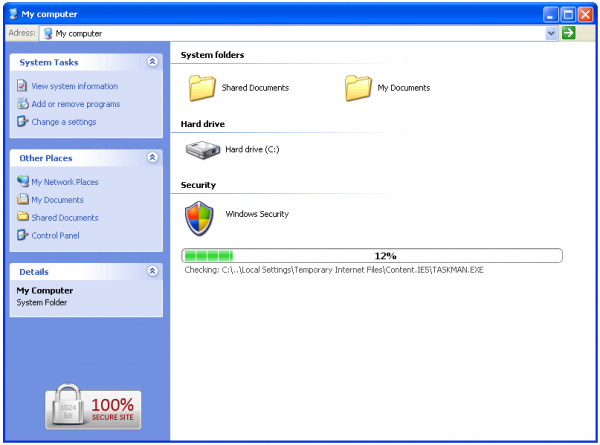Collapse the System Tasks panel
600x445 pixels.
(152, 61)
